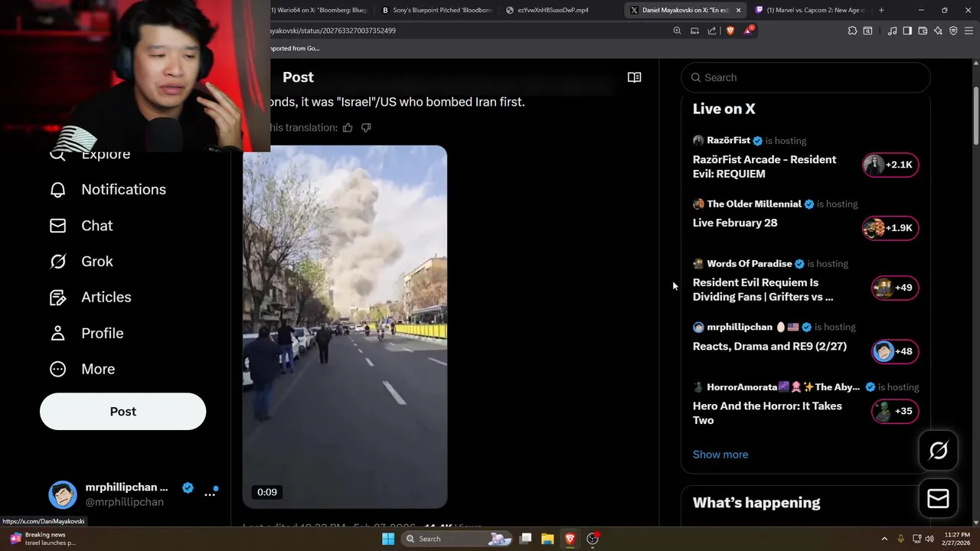This screenshot has width=980, height=551.
Task: Open OBS icon on the taskbar
Action: 593,539
